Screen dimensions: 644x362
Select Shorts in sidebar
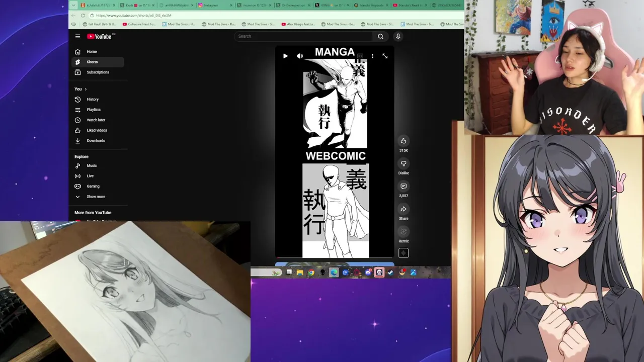coord(98,62)
